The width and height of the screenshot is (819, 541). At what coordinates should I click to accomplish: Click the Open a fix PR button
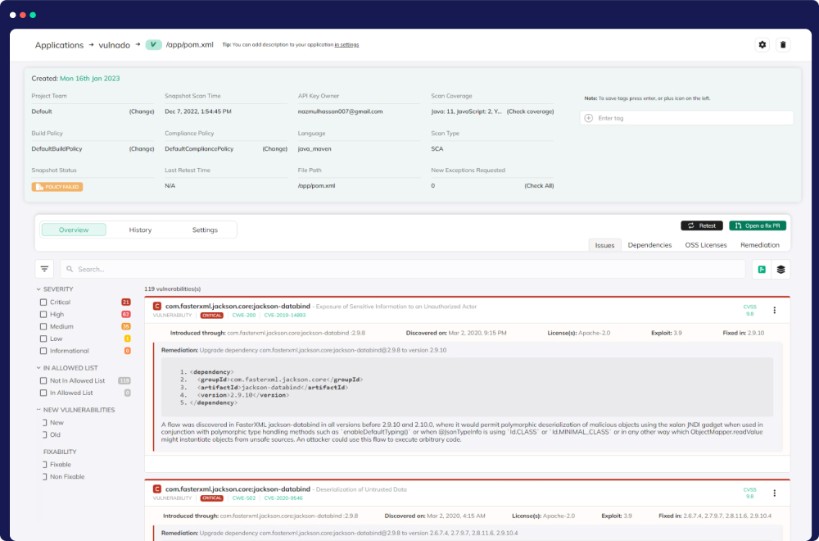point(757,226)
